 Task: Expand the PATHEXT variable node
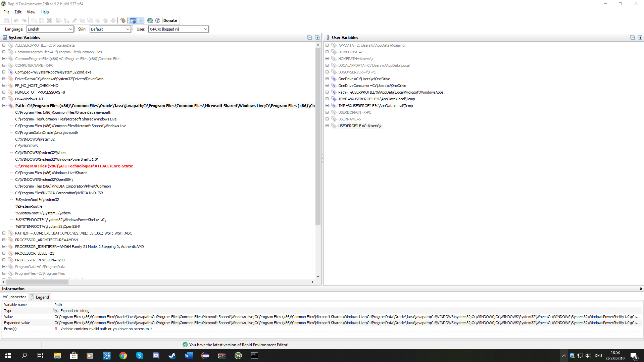[4, 233]
